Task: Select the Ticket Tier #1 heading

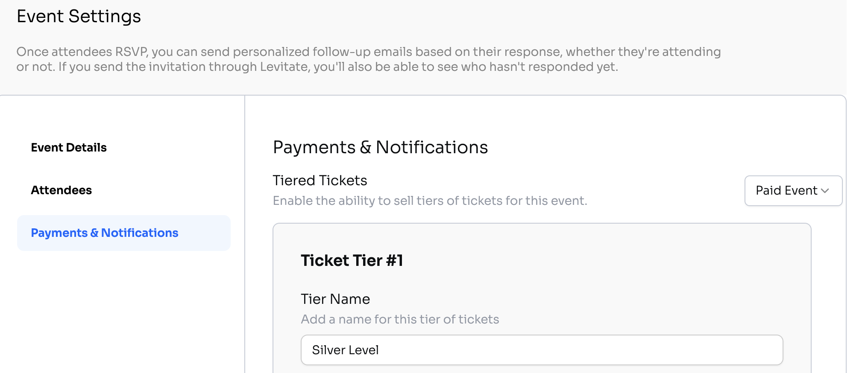Action: pos(352,261)
